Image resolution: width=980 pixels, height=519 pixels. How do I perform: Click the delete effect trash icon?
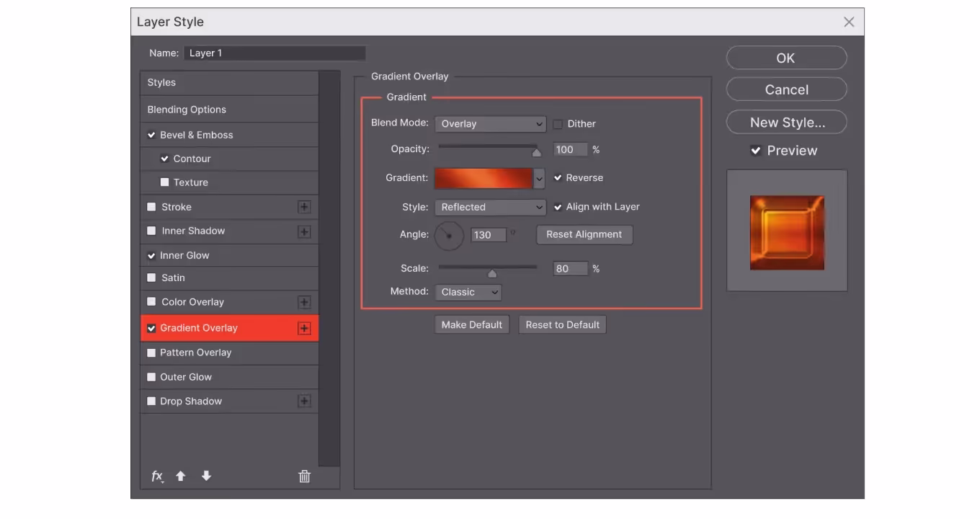click(x=304, y=476)
